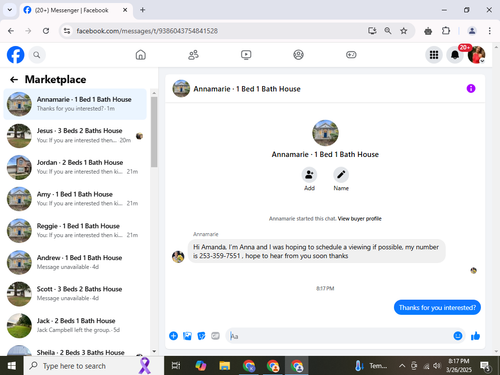Click the taskbar search box
This screenshot has height=375, width=500.
93,366
